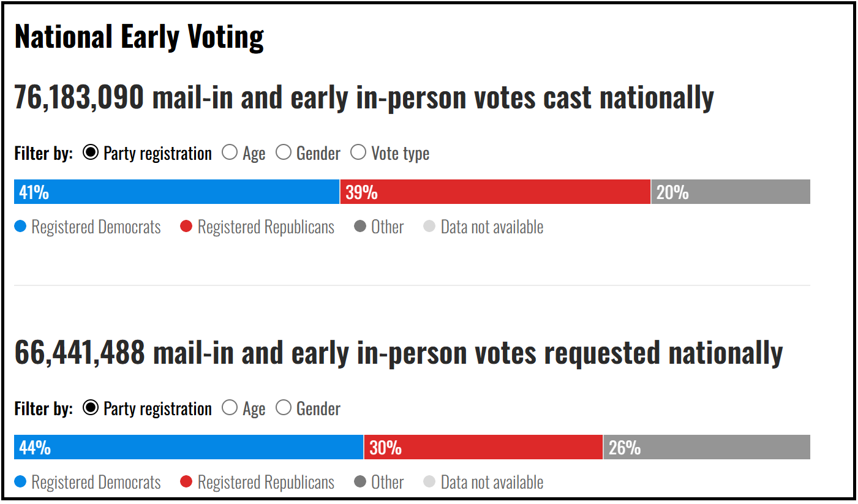Image resolution: width=858 pixels, height=504 pixels.
Task: Click Data not available legend dot, votes cast
Action: (x=429, y=227)
